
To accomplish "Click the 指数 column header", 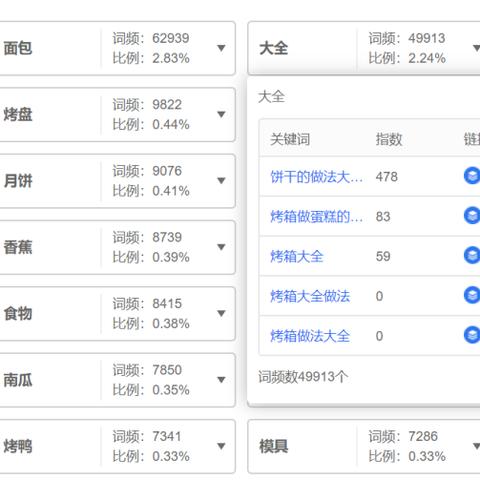I will tap(389, 139).
